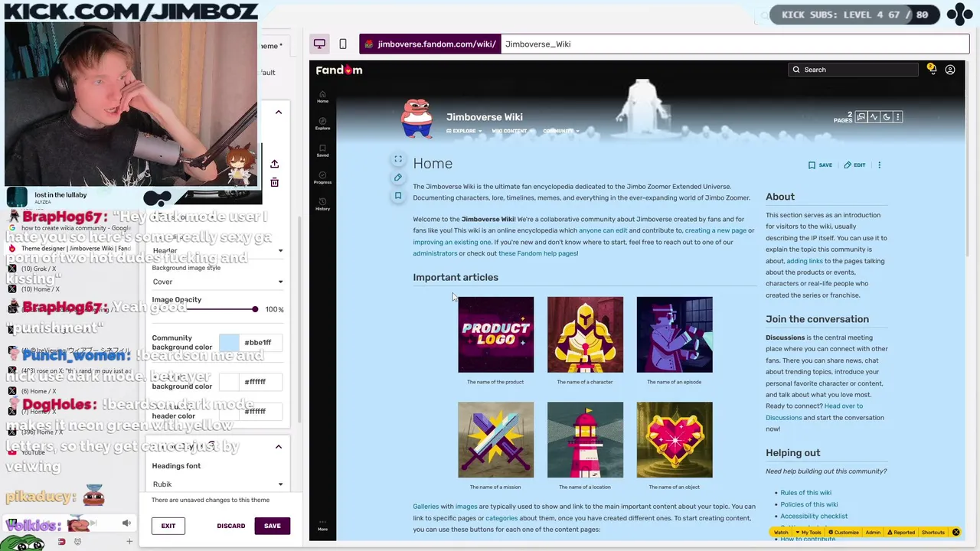The height and width of the screenshot is (551, 980).
Task: Collapse the top theme designer section chevron
Action: pyautogui.click(x=279, y=112)
